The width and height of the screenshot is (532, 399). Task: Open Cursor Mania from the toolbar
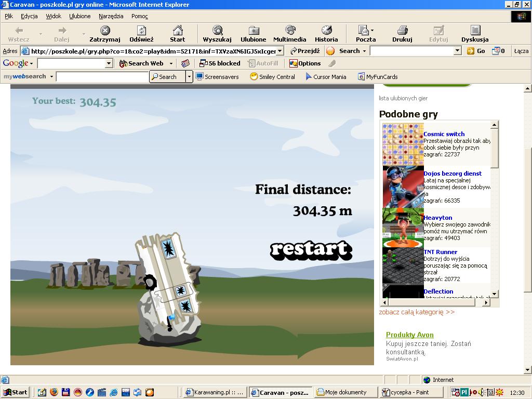click(326, 77)
